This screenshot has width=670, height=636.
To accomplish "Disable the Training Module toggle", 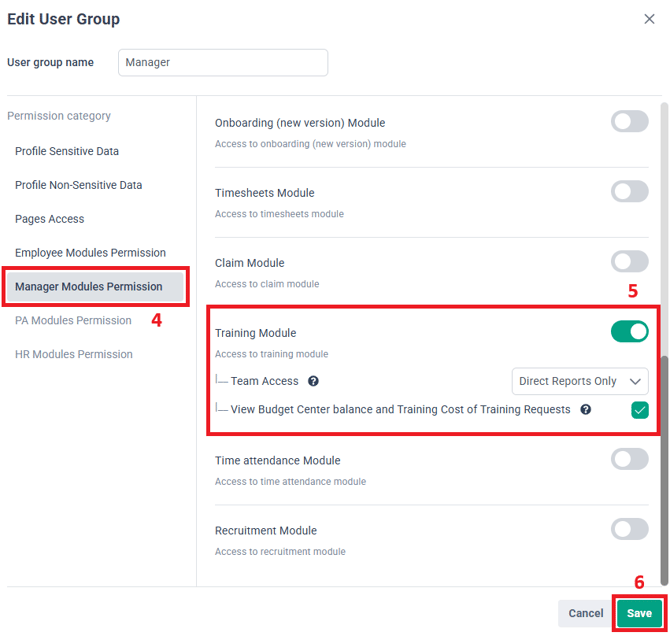I will click(x=629, y=331).
